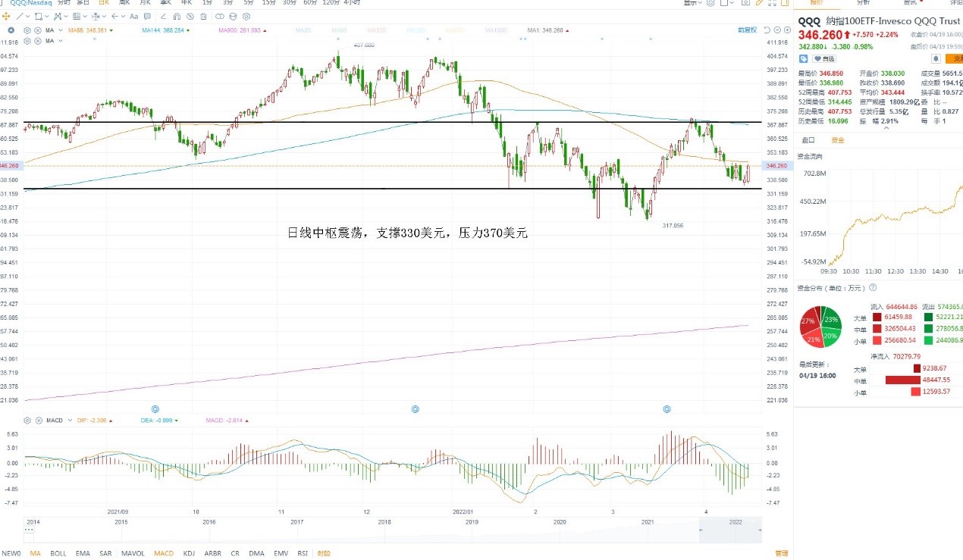Expand second MA indicator dropdown chevron

pyautogui.click(x=61, y=40)
